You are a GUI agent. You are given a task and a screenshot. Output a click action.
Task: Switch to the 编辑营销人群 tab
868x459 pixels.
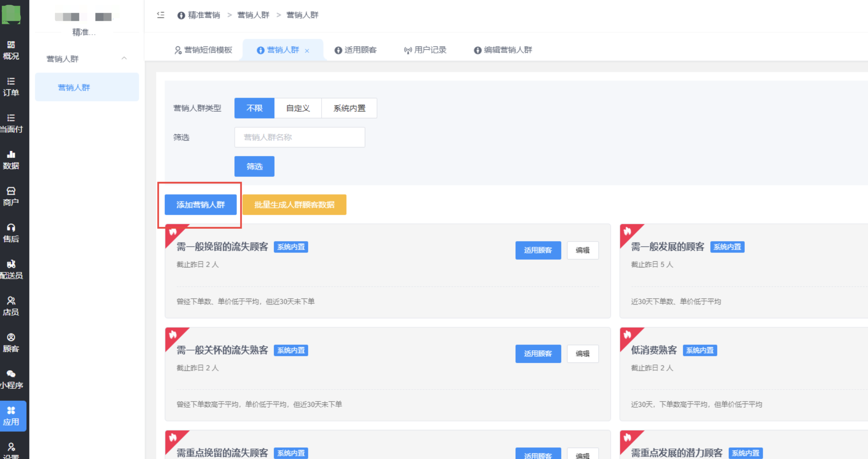click(x=503, y=50)
